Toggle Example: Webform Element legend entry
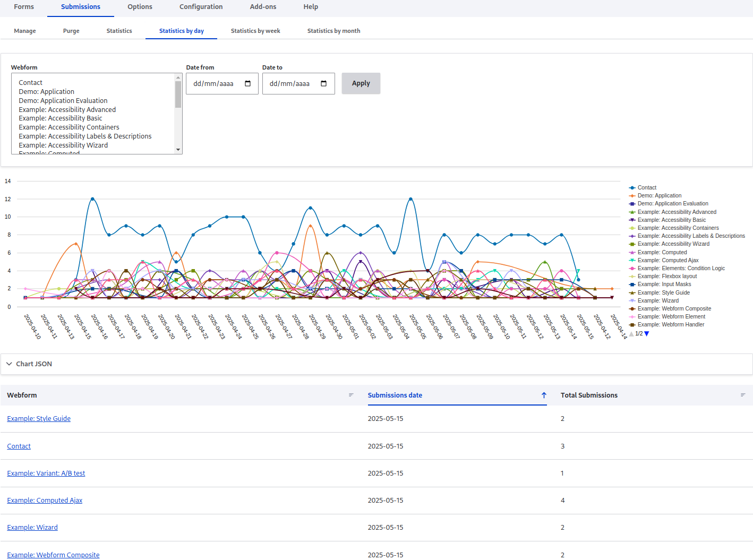753x560 pixels. tap(667, 316)
